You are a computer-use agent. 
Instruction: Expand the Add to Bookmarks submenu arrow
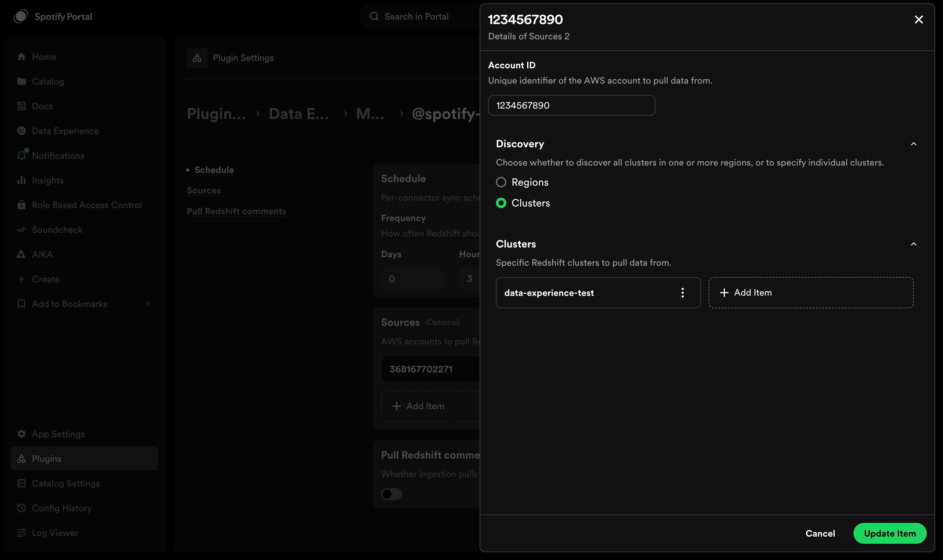pos(148,304)
